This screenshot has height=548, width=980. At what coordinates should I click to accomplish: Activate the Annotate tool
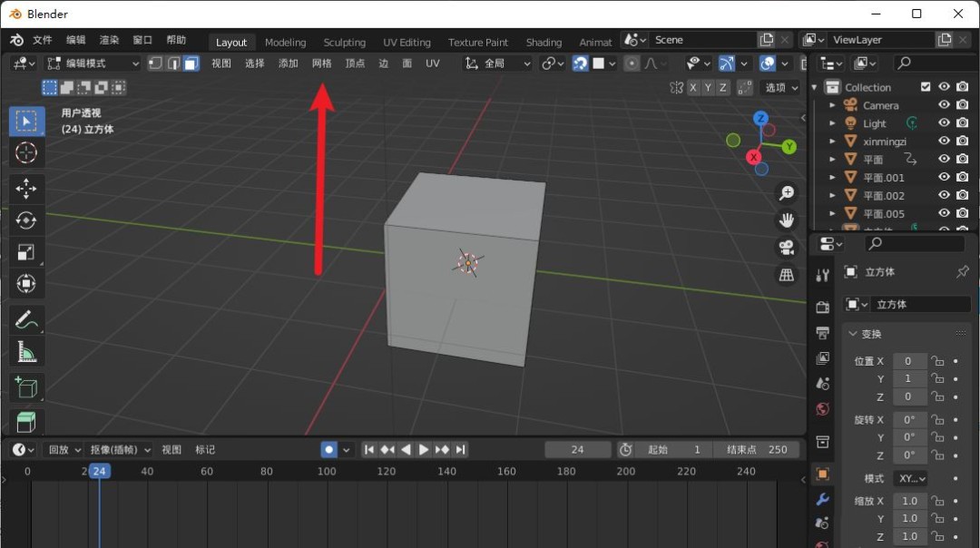point(26,319)
